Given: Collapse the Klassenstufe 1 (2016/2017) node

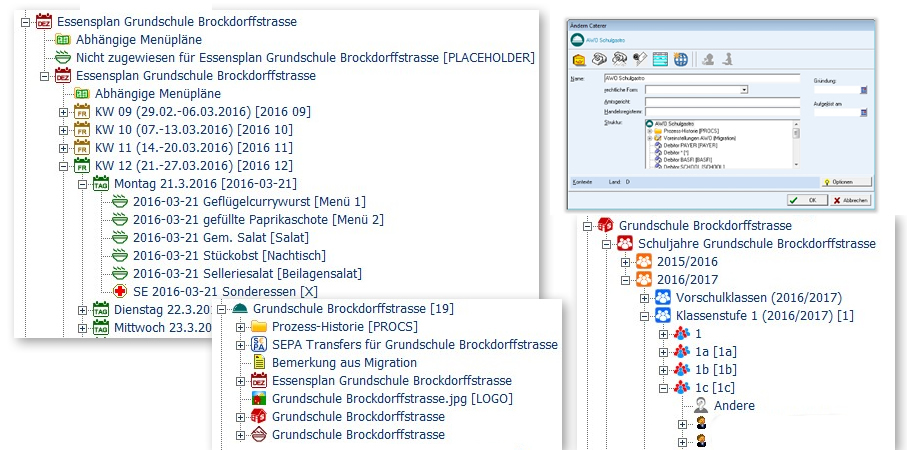Looking at the screenshot, I should tap(645, 316).
